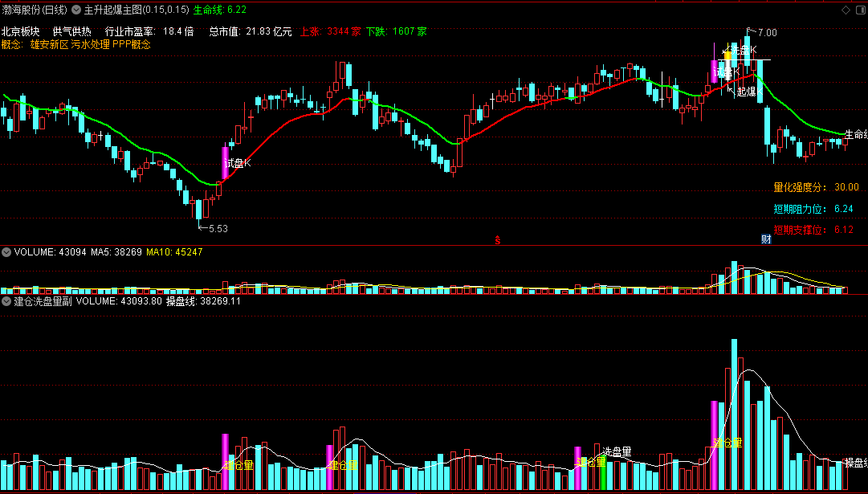
Task: Click the 建仓洗盘量副 indicator name
Action: point(43,301)
